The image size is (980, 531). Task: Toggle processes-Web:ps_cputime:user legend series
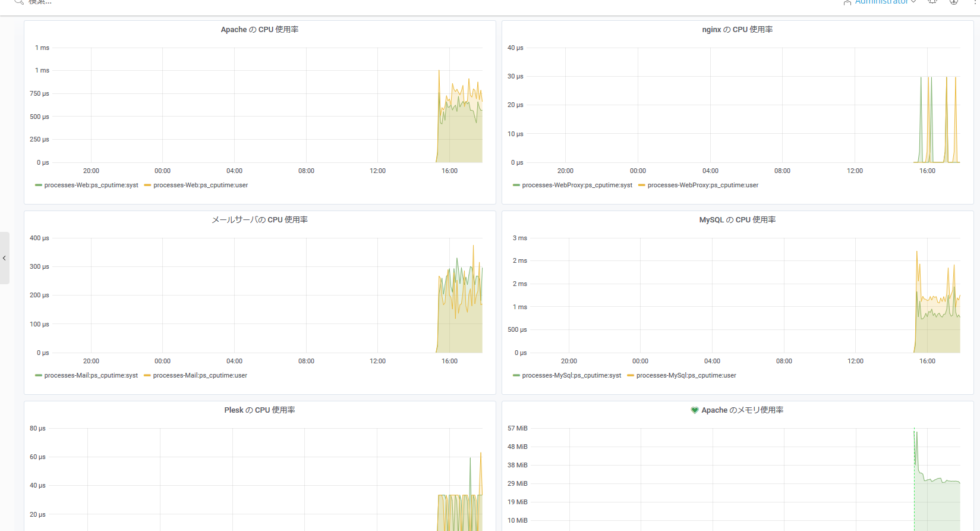pos(200,186)
